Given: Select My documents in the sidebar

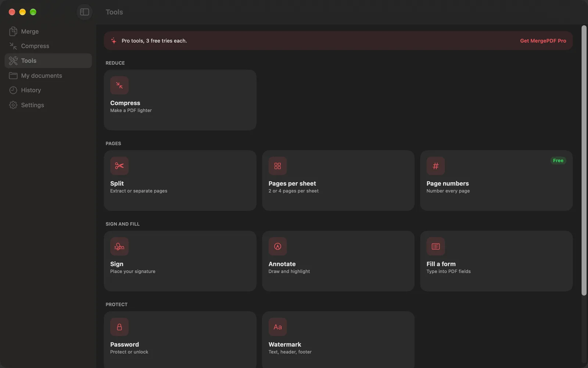Looking at the screenshot, I should pyautogui.click(x=48, y=75).
